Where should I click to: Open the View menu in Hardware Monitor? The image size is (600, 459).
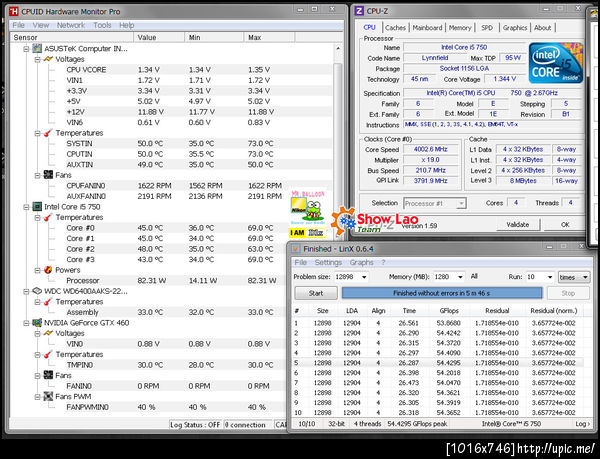tap(41, 25)
